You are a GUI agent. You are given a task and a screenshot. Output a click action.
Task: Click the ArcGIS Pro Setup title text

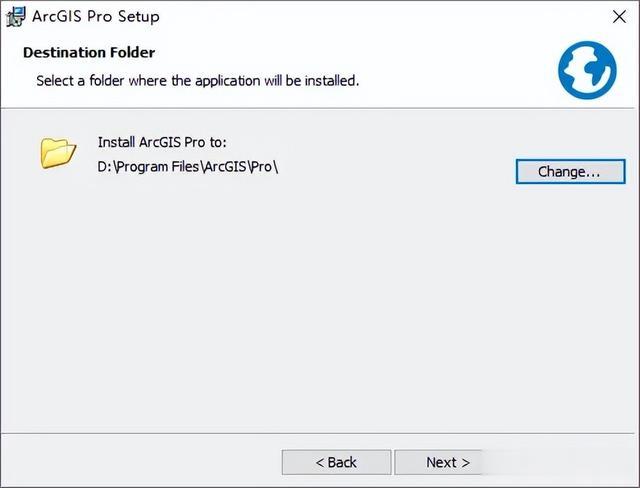[x=96, y=16]
